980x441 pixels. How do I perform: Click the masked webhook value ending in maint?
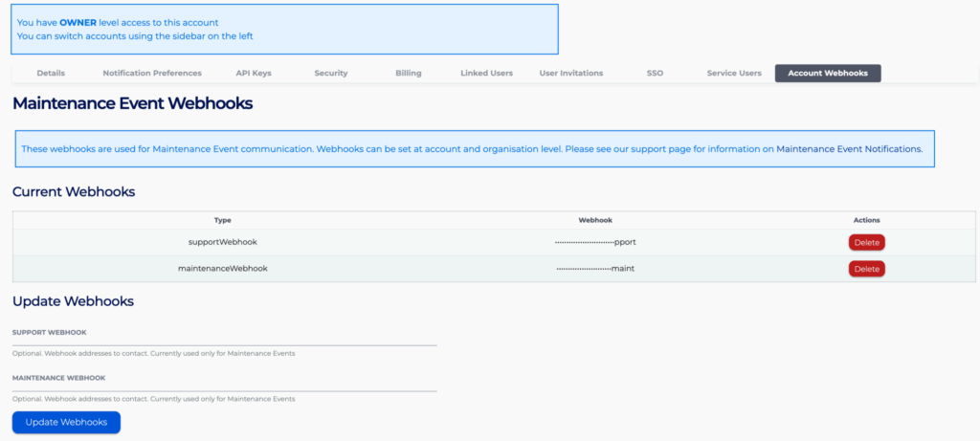(x=595, y=269)
